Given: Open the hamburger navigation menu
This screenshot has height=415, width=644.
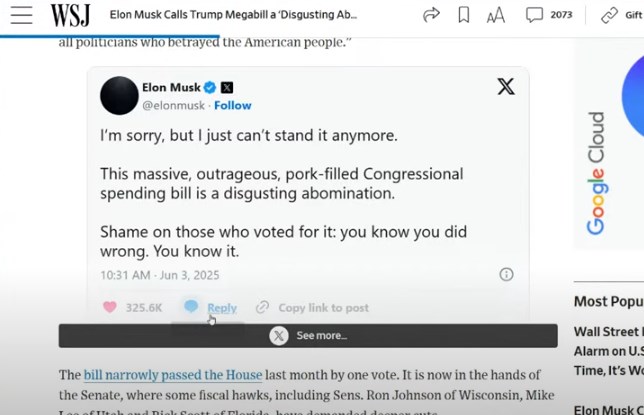Looking at the screenshot, I should 21,15.
